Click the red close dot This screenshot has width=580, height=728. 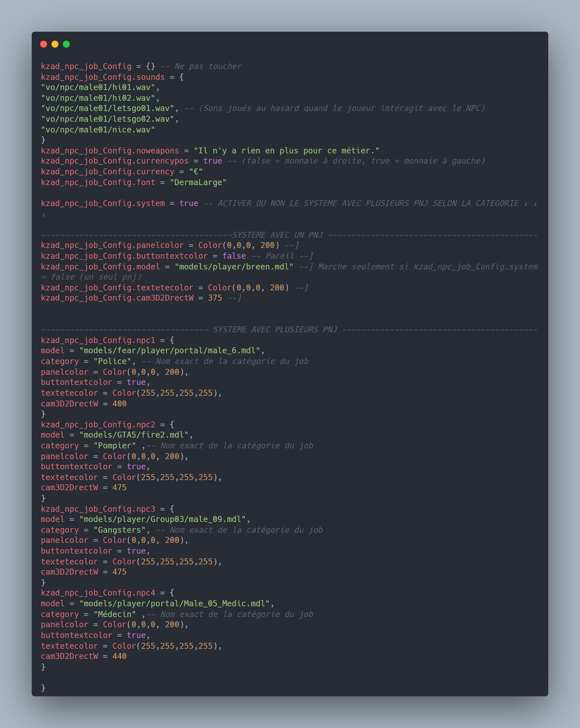(44, 44)
